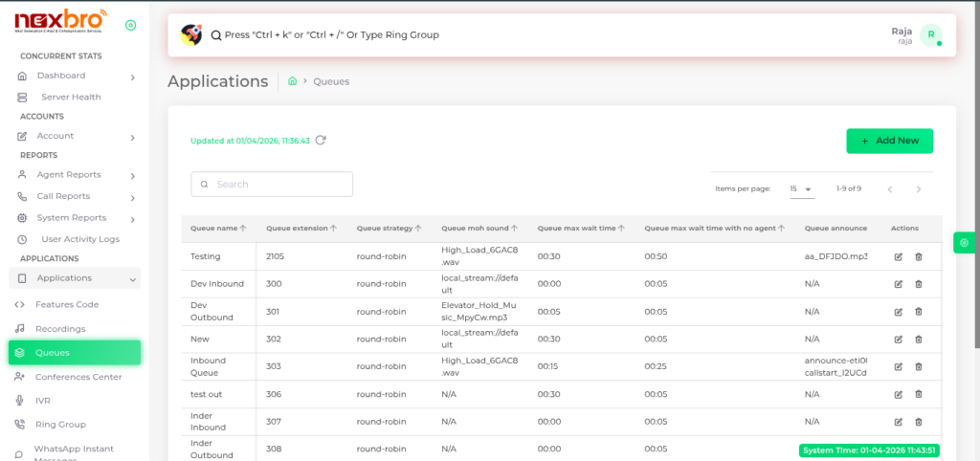
Task: Open Items per page dropdown
Action: [x=801, y=189]
